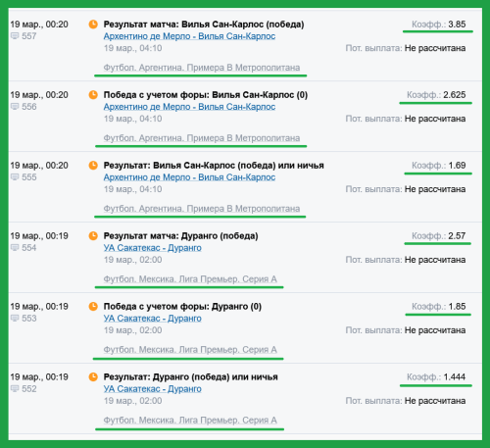490x448 pixels.
Task: Click the pending clock icon for bet 555
Action: 93,166
